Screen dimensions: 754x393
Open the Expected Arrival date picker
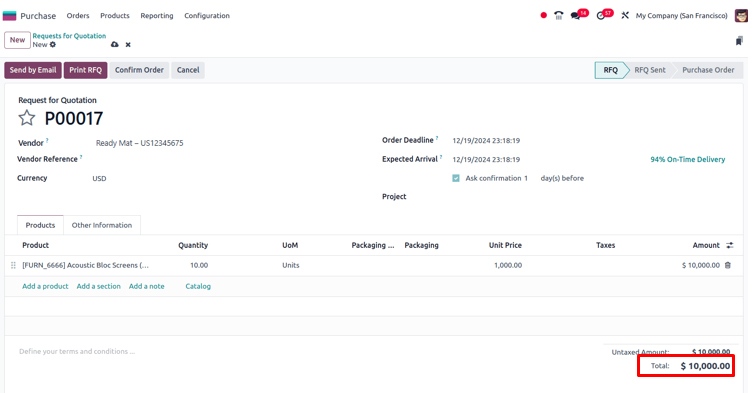(486, 159)
